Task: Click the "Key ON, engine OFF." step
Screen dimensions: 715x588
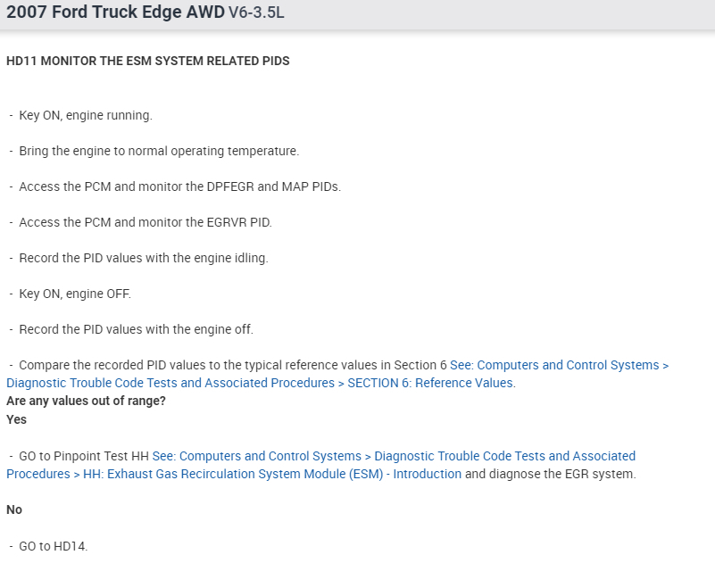Action: coord(75,294)
